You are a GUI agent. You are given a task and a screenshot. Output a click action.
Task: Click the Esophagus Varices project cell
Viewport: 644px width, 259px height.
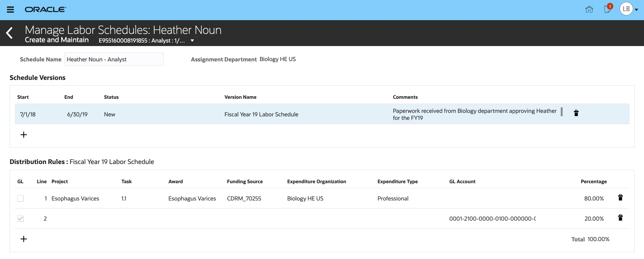(75, 199)
